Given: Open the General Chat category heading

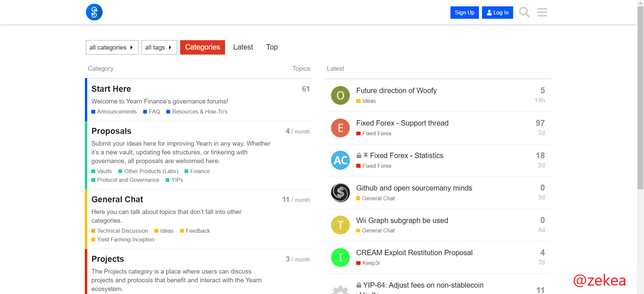Looking at the screenshot, I should tap(117, 199).
